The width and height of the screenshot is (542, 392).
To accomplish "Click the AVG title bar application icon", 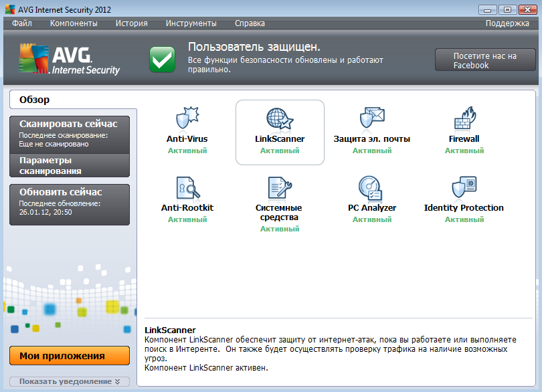I will click(x=10, y=9).
